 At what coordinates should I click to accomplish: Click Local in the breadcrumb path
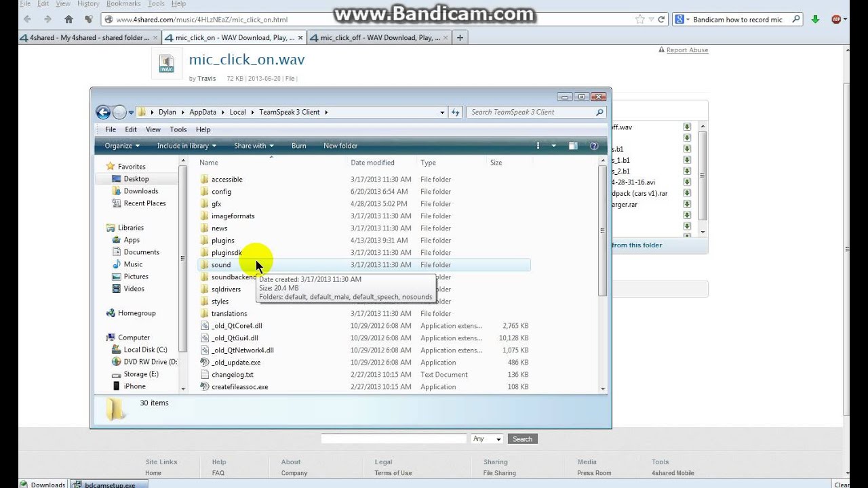click(x=237, y=113)
